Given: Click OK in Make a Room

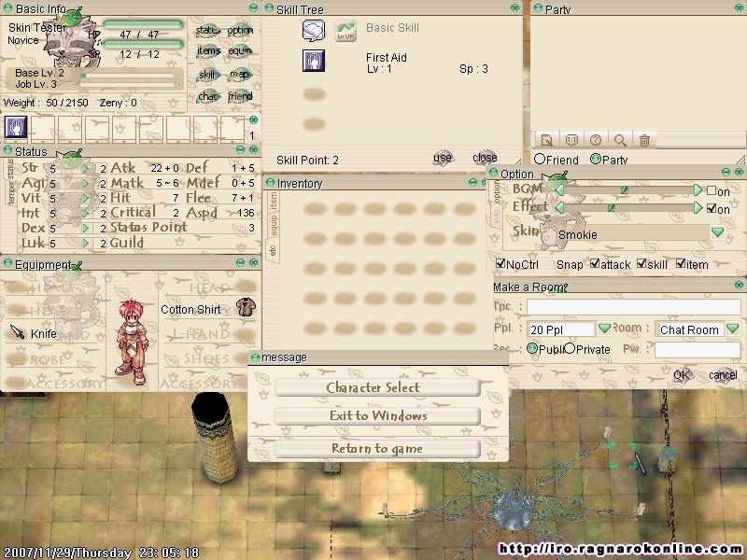Looking at the screenshot, I should (682, 375).
